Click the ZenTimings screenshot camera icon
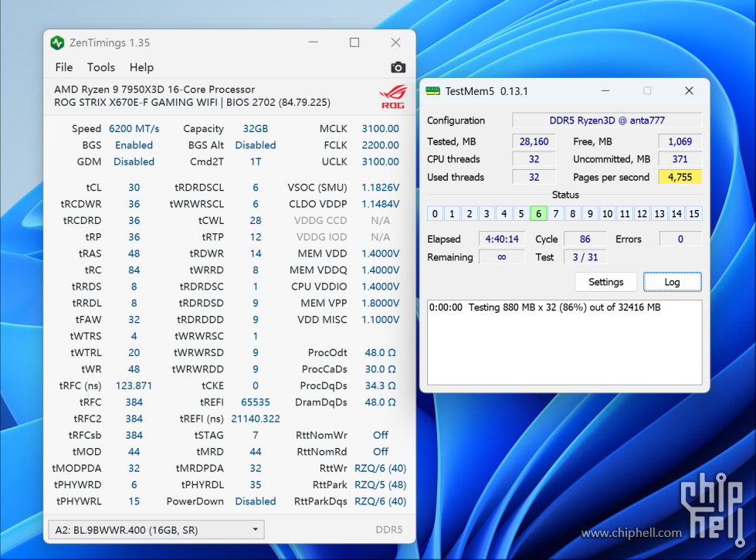The height and width of the screenshot is (560, 756). tap(398, 67)
